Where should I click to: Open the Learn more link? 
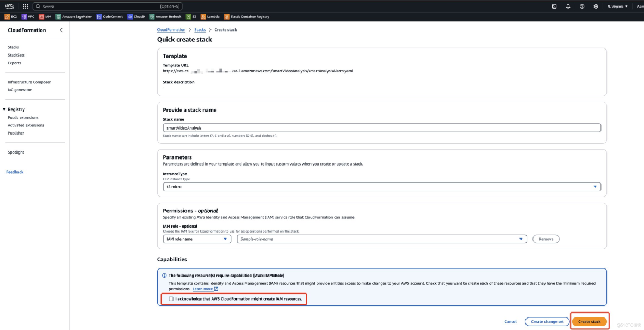point(206,289)
